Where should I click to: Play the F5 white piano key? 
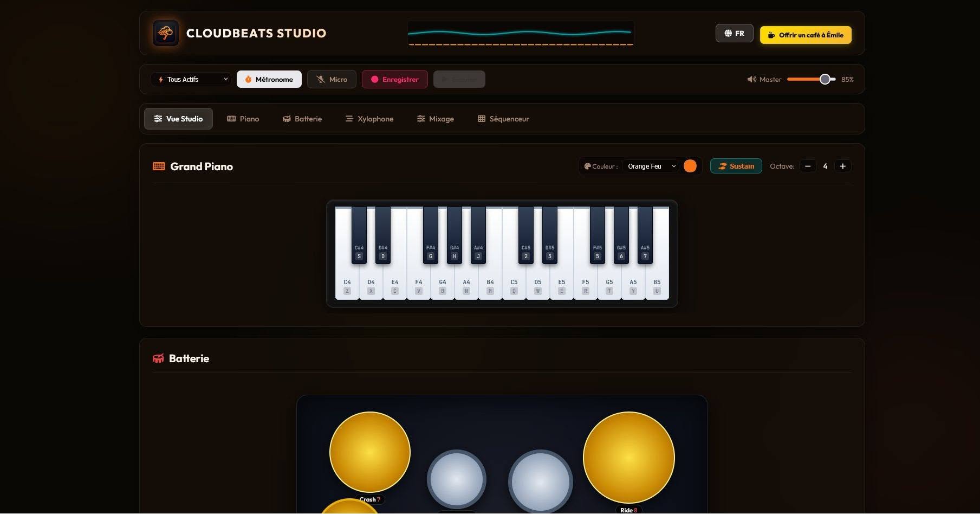click(586, 282)
